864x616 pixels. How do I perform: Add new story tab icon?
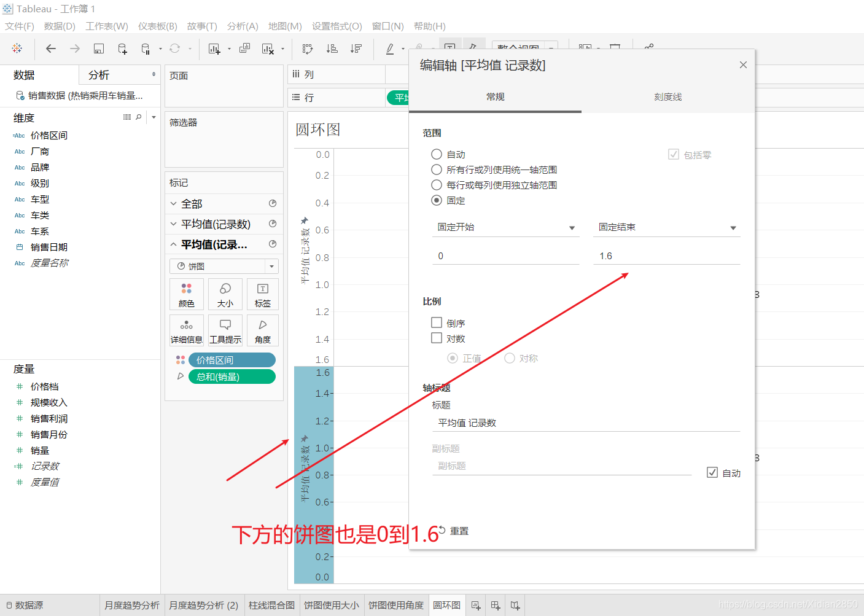515,606
